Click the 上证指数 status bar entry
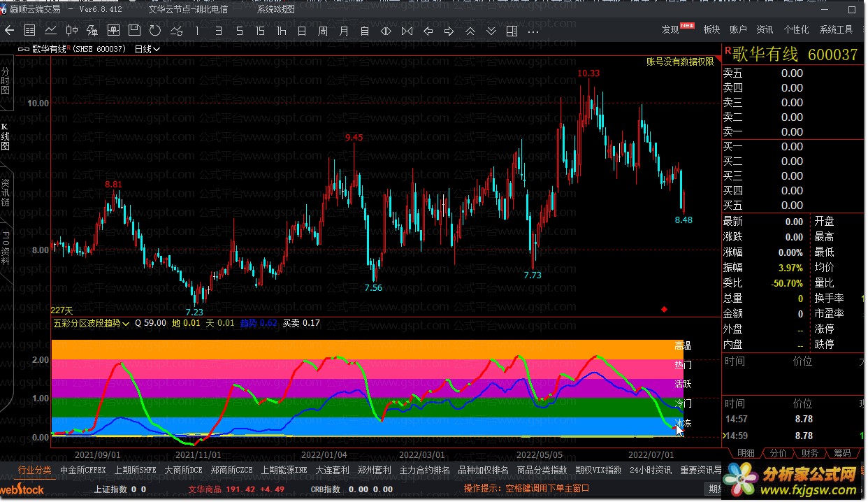The height and width of the screenshot is (502, 868). [120, 489]
